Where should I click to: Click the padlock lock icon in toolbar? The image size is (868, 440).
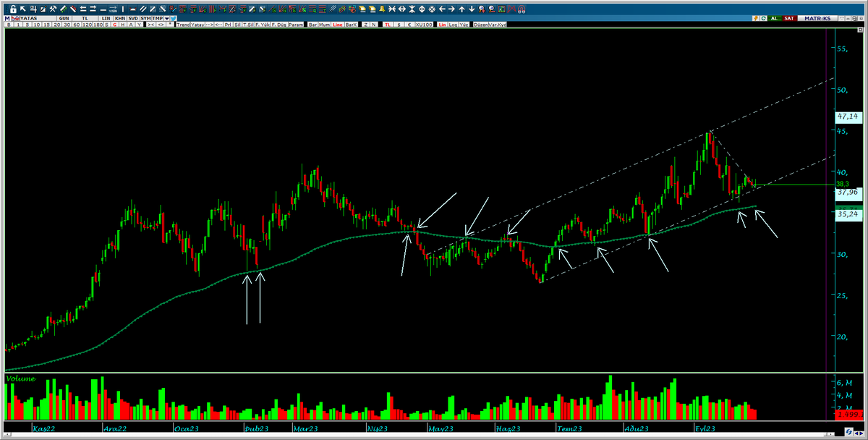(13, 9)
